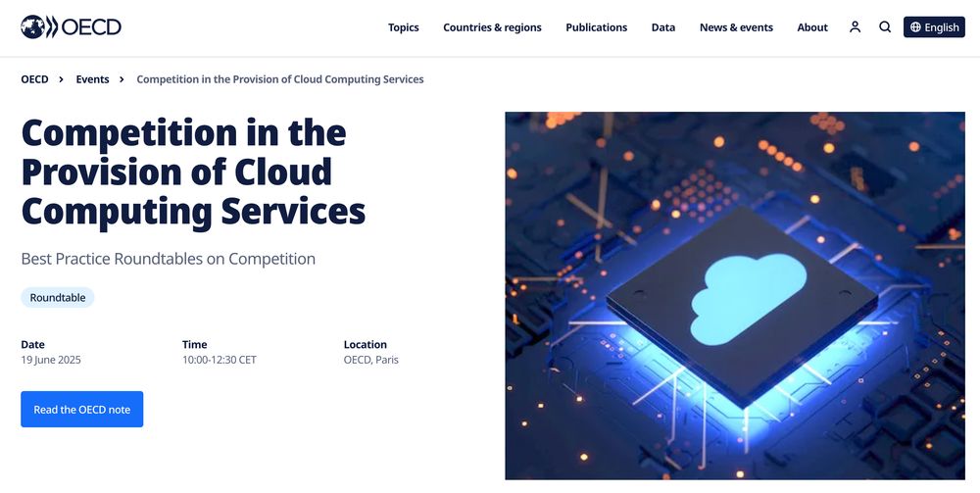Open the Publications menu
980x493 pixels.
coord(596,27)
